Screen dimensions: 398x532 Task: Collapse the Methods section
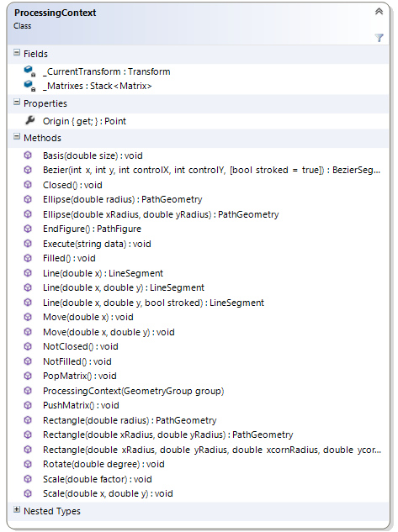(x=17, y=137)
